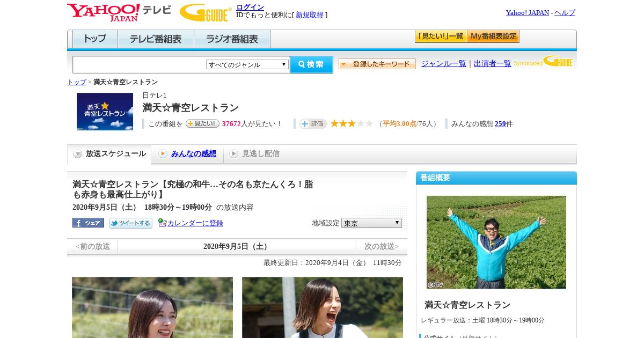Click the トップ breadcrumb link
Viewport: 644px width, 338px height.
[77, 82]
